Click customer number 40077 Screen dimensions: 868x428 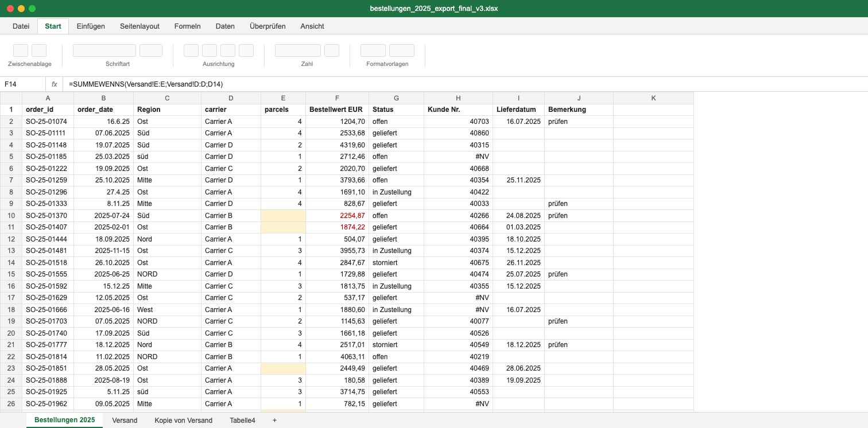(x=459, y=321)
